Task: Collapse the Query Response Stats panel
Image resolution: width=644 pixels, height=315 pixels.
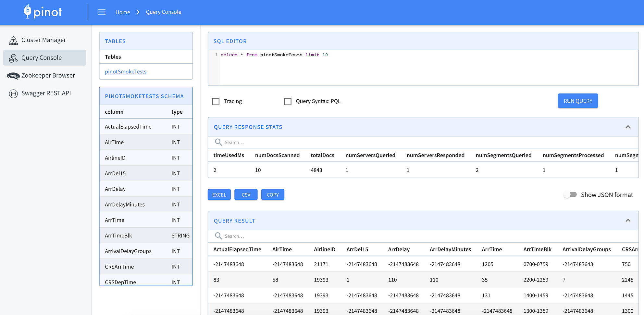Action: point(628,127)
